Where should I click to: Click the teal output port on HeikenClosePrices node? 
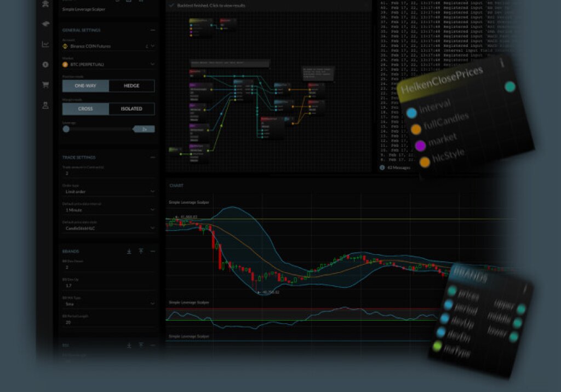pos(510,87)
